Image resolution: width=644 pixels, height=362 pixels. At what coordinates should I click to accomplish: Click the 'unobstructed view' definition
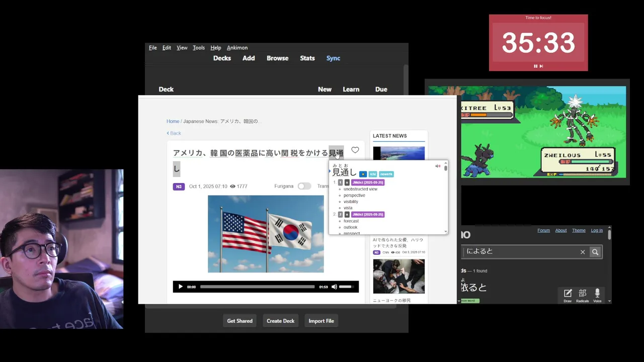coord(360,189)
